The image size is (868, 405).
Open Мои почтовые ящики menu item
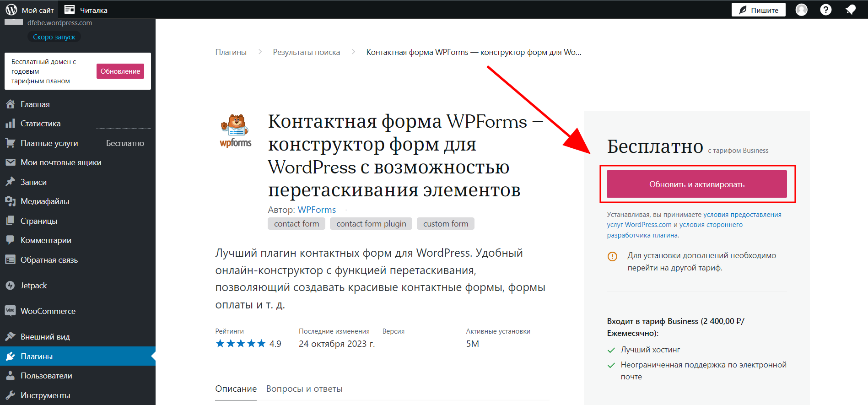(x=61, y=162)
